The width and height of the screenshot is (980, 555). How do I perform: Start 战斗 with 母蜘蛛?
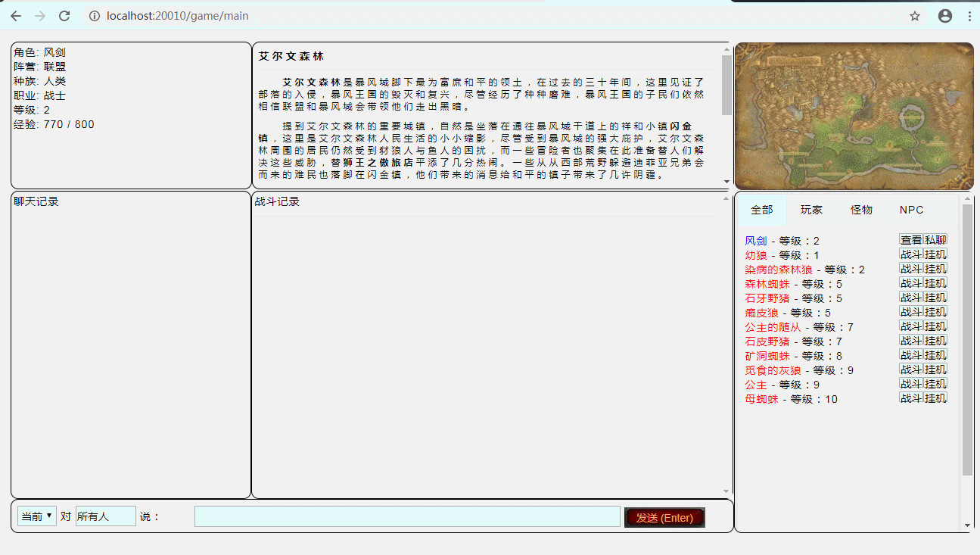point(911,398)
